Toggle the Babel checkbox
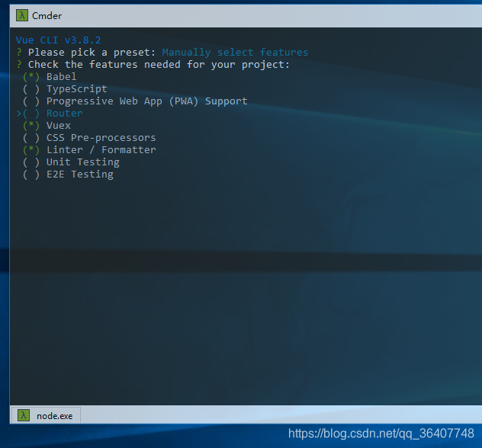 tap(31, 76)
